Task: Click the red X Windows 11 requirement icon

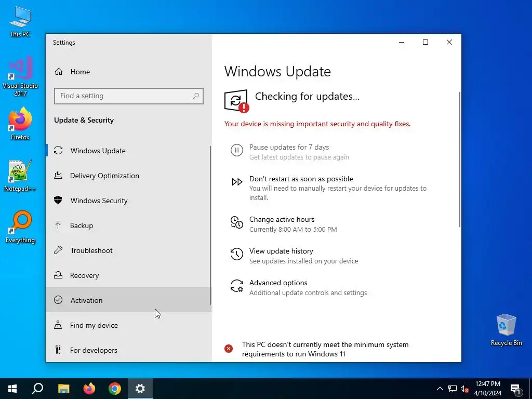Action: coord(229,349)
